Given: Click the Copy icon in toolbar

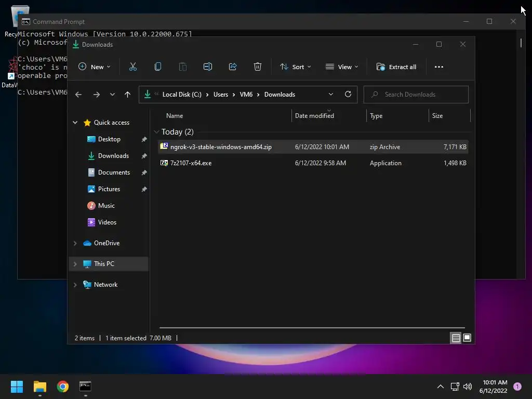Looking at the screenshot, I should tap(158, 67).
